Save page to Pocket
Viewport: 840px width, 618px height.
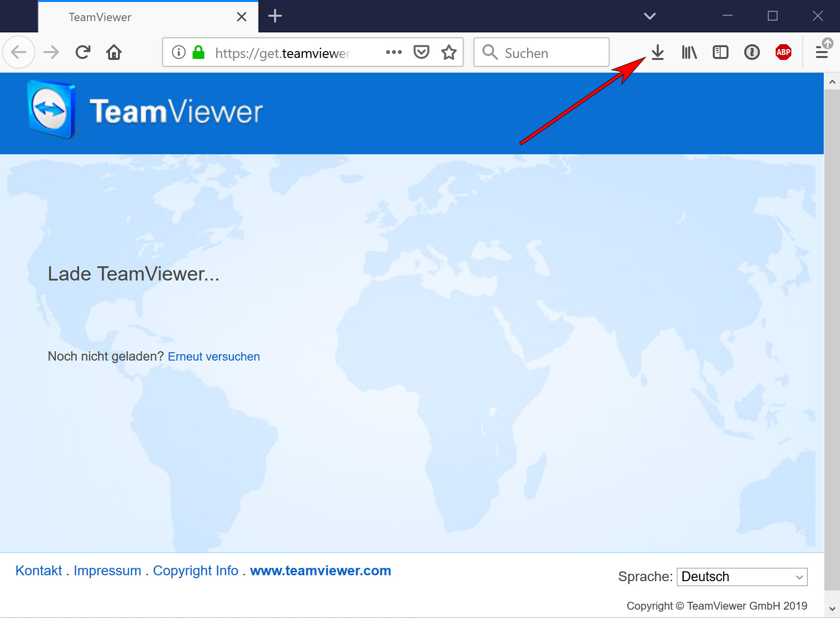pyautogui.click(x=421, y=52)
